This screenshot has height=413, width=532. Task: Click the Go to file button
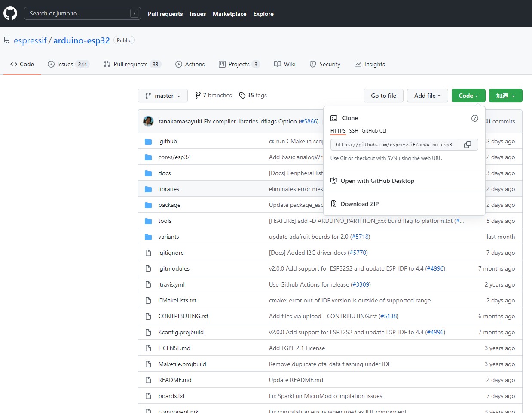(383, 96)
